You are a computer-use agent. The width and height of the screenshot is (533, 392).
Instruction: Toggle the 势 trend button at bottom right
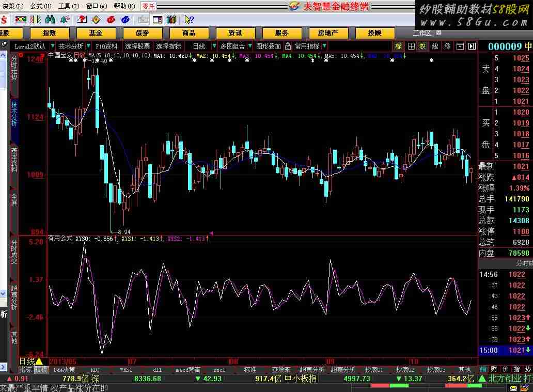tap(528, 369)
